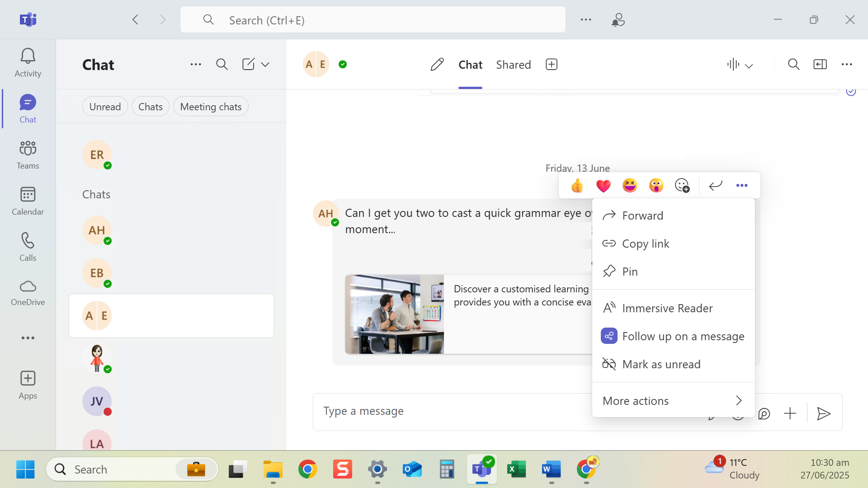The height and width of the screenshot is (488, 868).
Task: Show more apps via sidebar ellipsis
Action: coord(28,338)
